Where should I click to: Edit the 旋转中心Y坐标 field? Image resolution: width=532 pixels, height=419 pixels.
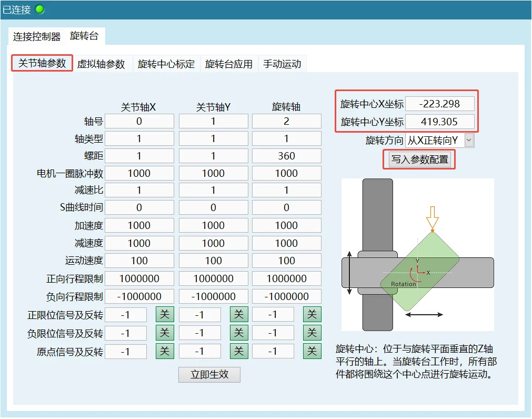(440, 122)
